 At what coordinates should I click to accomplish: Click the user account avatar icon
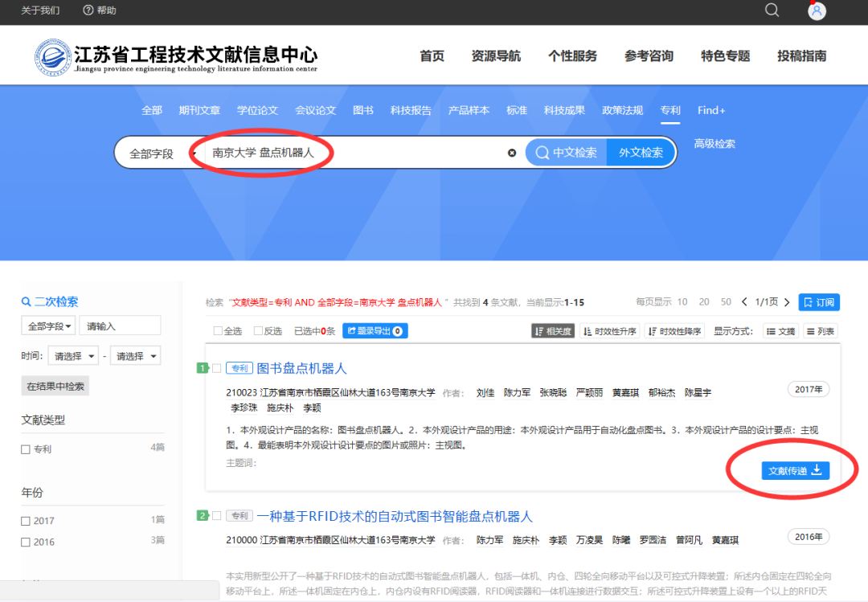click(817, 10)
